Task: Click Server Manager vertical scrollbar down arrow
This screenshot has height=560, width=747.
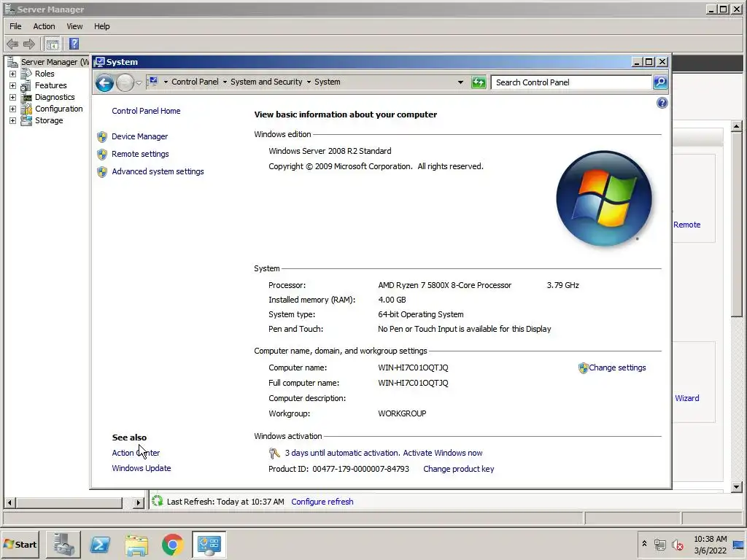Action: (x=737, y=486)
